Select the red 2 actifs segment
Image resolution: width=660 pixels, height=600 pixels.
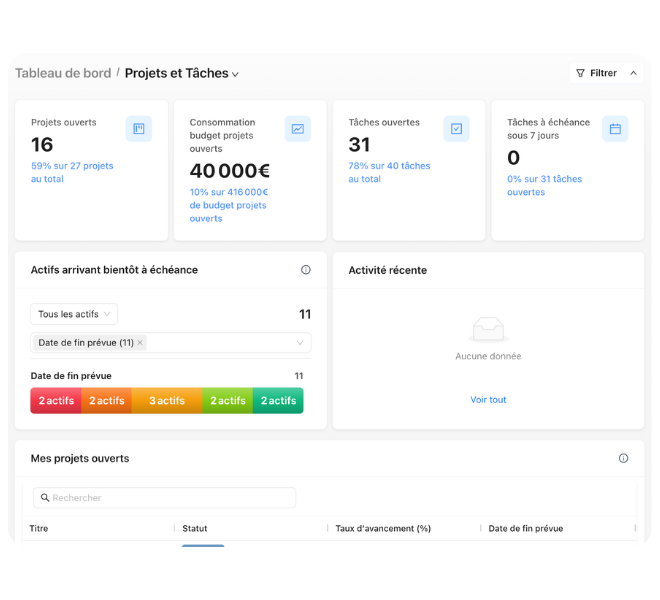tap(56, 400)
